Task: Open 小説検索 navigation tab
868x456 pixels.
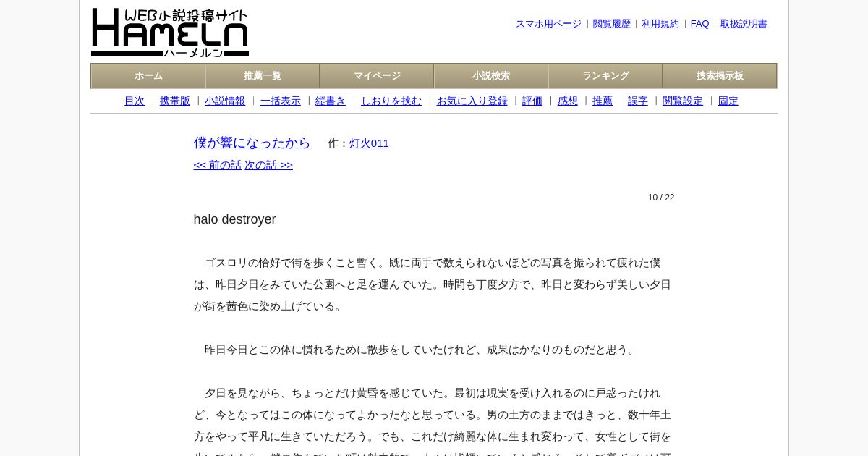Action: point(491,76)
